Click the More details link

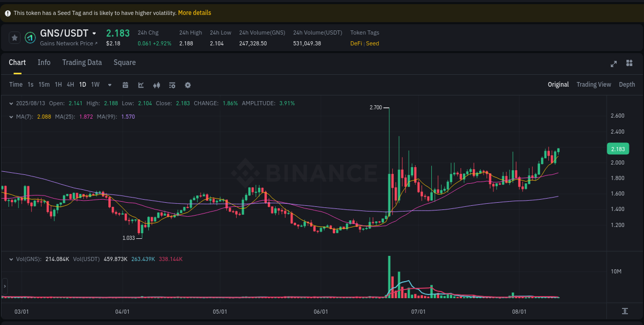point(194,12)
